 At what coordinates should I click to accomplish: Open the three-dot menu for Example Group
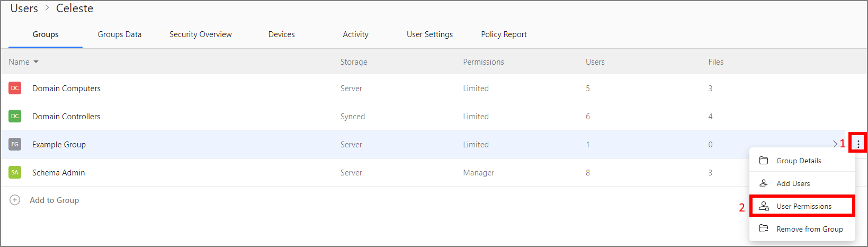tap(858, 144)
